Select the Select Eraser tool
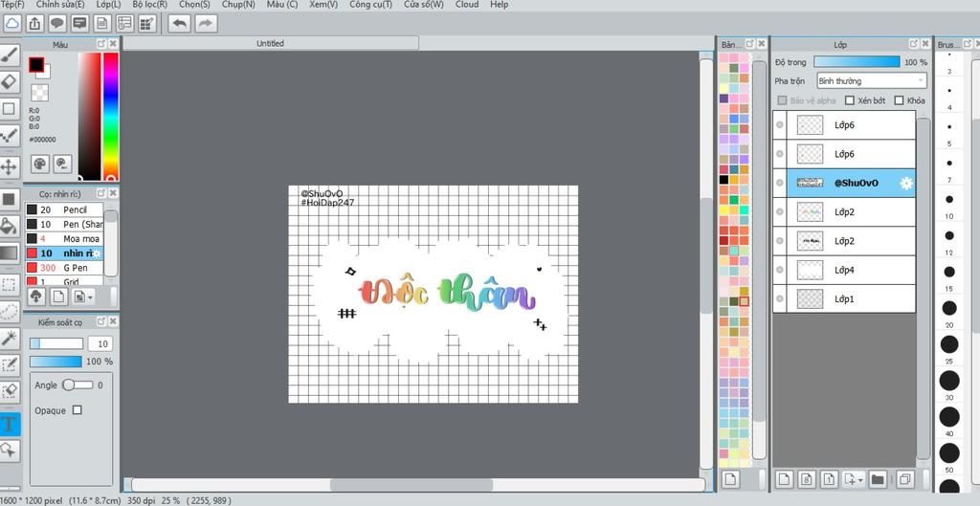The width and height of the screenshot is (980, 506). tap(10, 391)
